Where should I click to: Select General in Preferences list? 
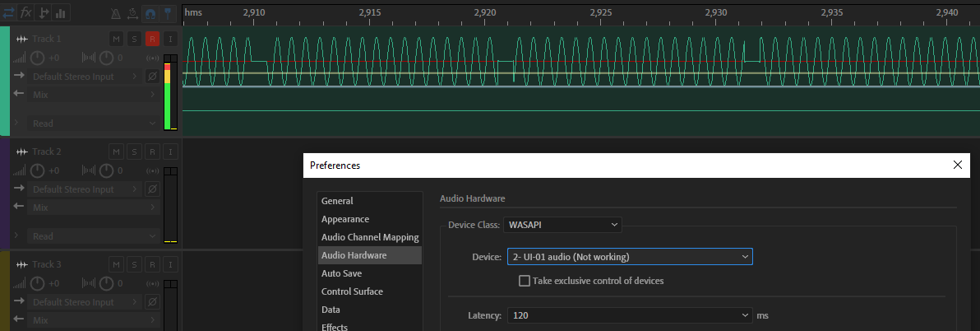pos(337,201)
